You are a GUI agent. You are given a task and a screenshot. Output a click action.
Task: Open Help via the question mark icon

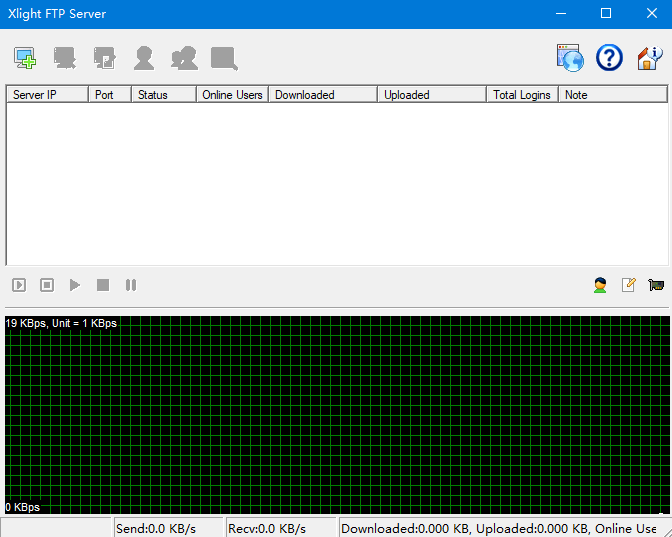point(609,57)
